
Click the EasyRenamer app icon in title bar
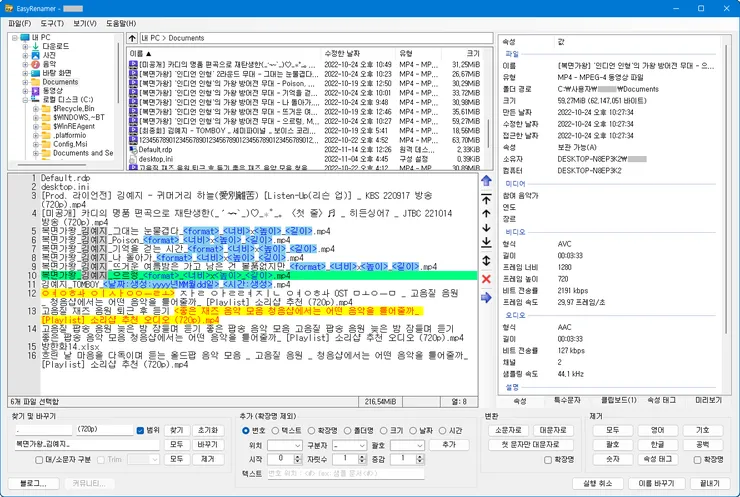tap(8, 8)
